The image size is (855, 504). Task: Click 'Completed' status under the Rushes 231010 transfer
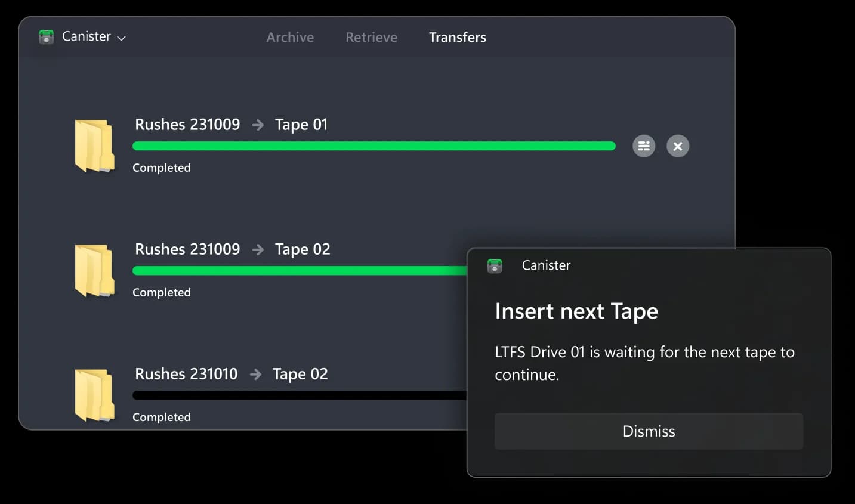tap(162, 418)
